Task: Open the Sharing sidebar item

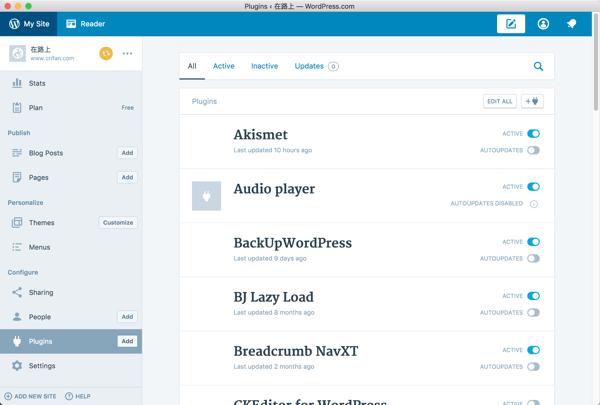Action: click(x=71, y=292)
